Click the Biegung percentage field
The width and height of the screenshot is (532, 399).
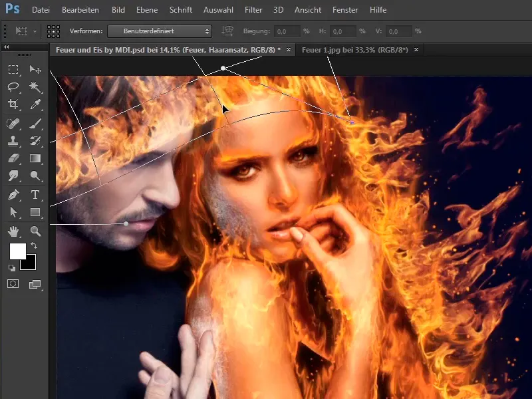(x=287, y=31)
